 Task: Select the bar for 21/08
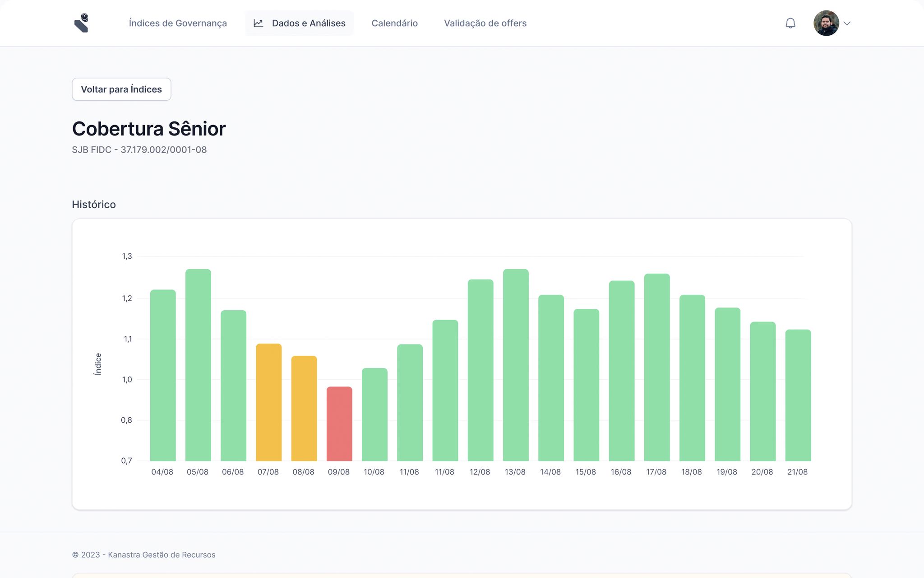(x=798, y=395)
